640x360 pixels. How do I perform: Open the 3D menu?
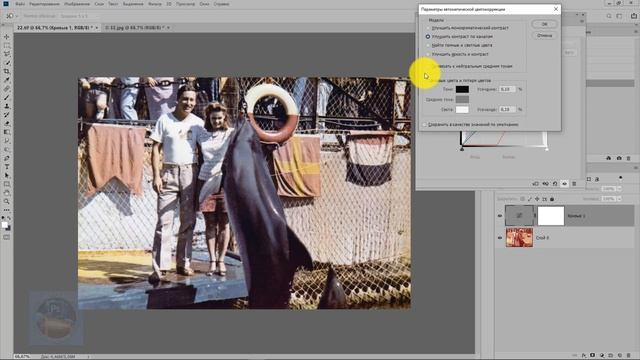click(x=169, y=4)
